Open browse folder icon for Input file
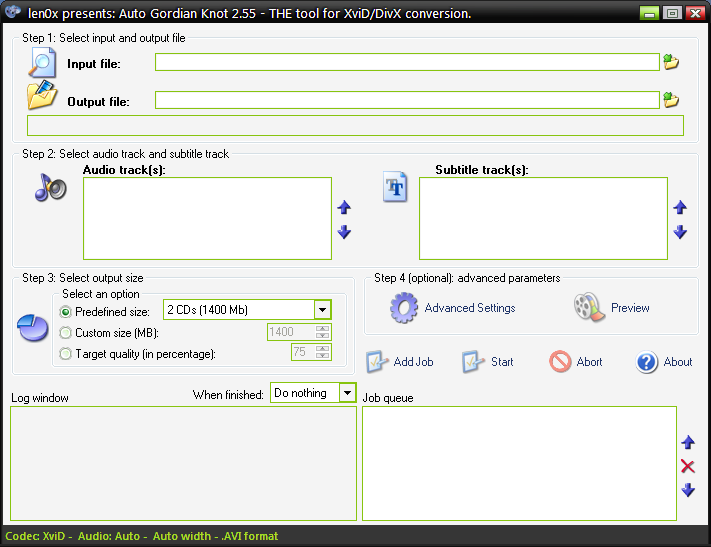This screenshot has height=547, width=711. coord(671,62)
